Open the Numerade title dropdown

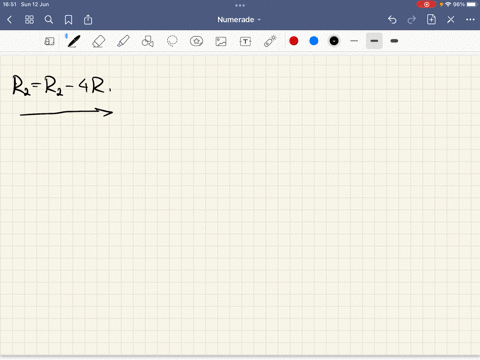pos(239,20)
